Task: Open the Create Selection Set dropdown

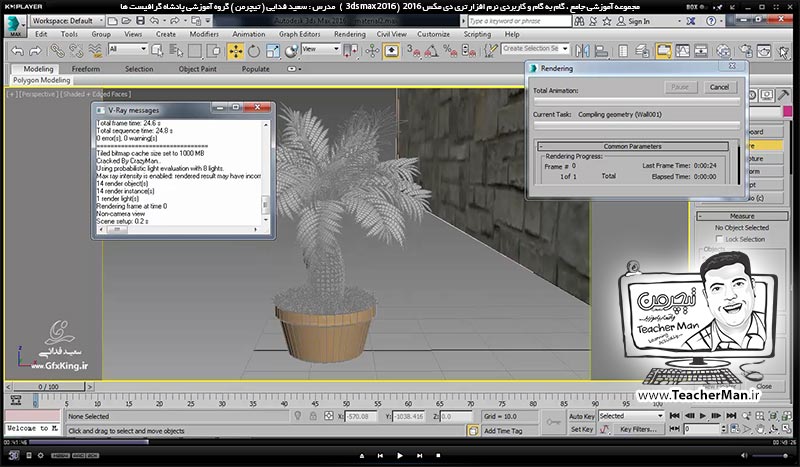Action: (x=535, y=48)
